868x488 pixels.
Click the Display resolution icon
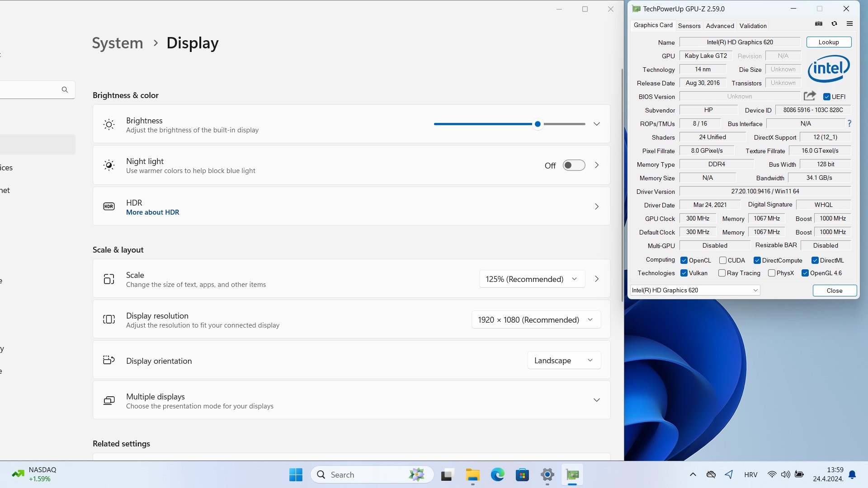109,319
